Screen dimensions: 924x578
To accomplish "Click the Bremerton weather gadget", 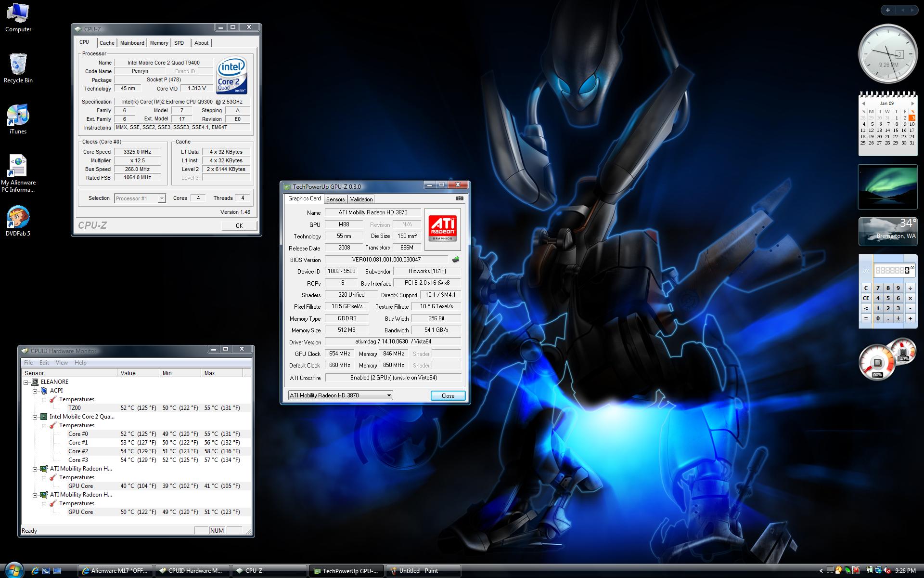I will click(x=888, y=231).
